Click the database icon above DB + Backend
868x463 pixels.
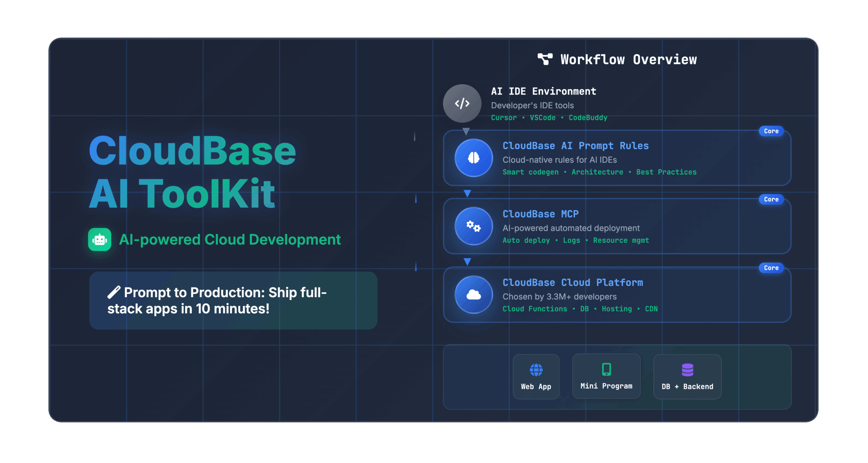[687, 370]
